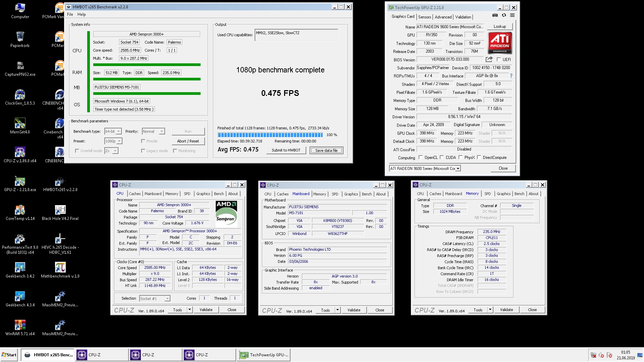The image size is (644, 362).
Task: Toggle the Overkill mode checkbox
Action: (x=77, y=151)
